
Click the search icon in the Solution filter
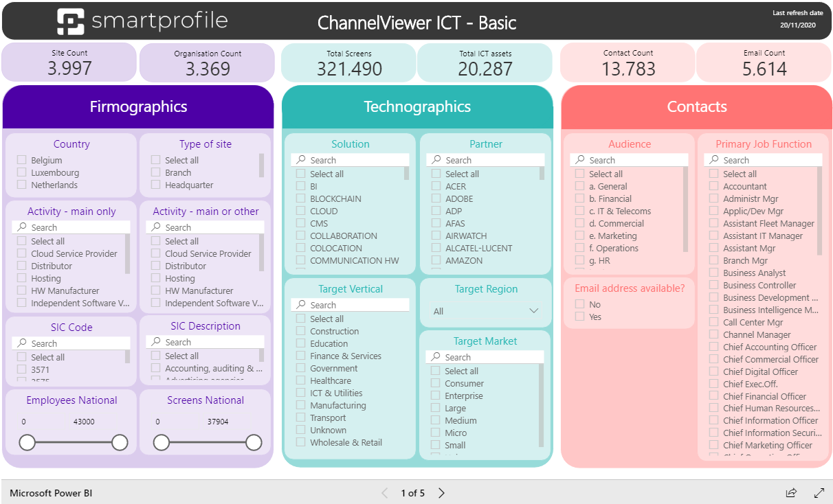[x=300, y=159]
